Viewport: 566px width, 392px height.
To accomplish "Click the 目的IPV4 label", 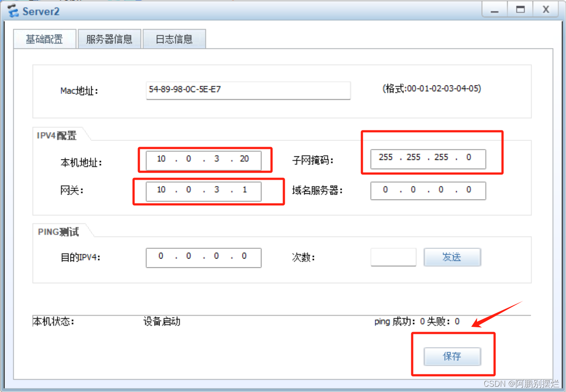I will pyautogui.click(x=80, y=257).
